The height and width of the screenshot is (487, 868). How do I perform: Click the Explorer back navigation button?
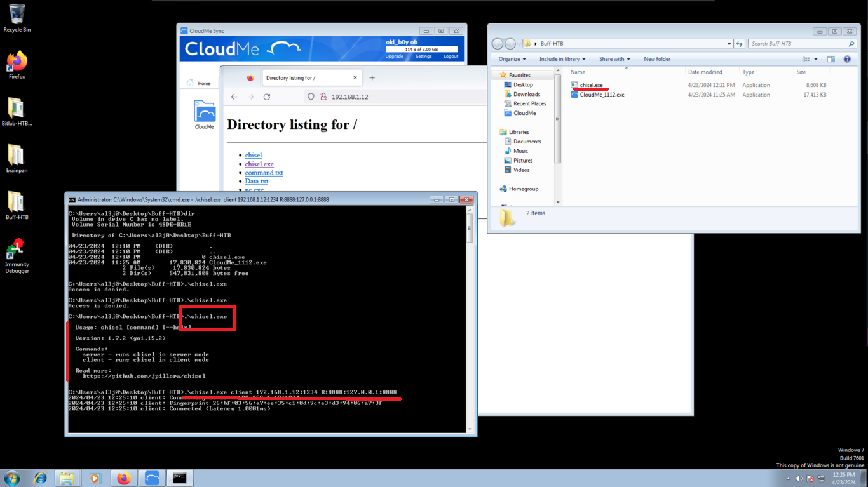click(x=498, y=44)
